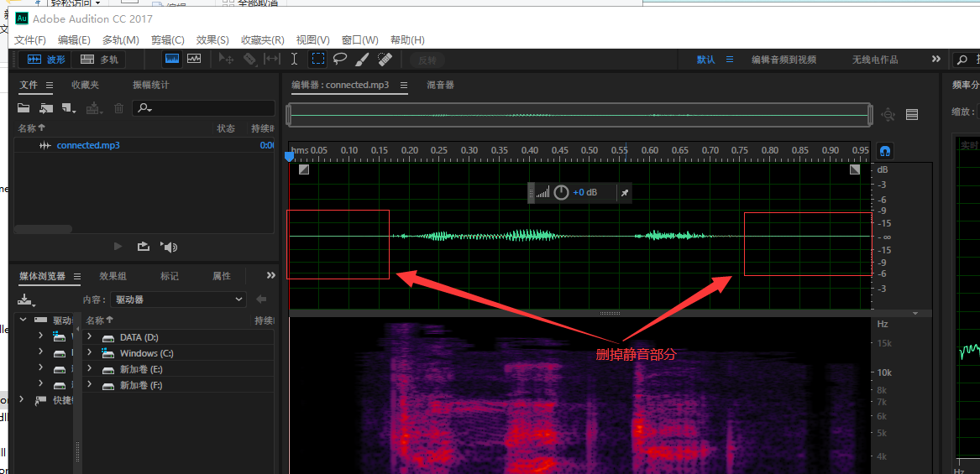Click the 反转 button in toolbar
980x474 pixels.
[427, 60]
